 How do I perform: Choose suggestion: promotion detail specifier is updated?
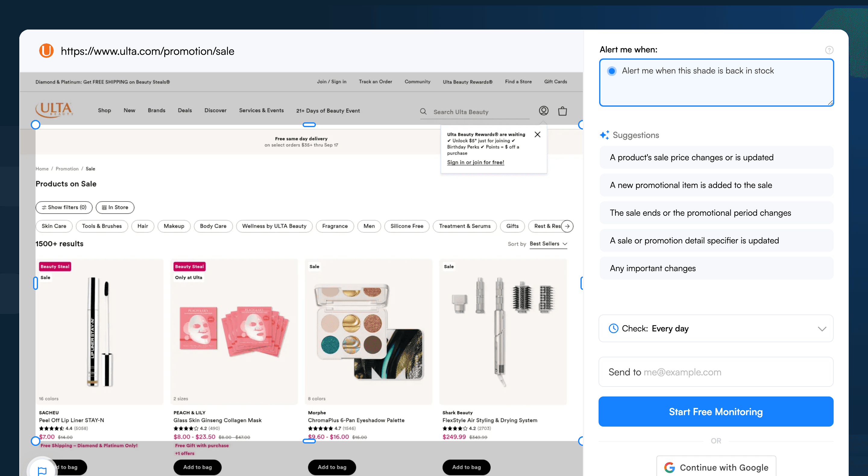pyautogui.click(x=716, y=240)
